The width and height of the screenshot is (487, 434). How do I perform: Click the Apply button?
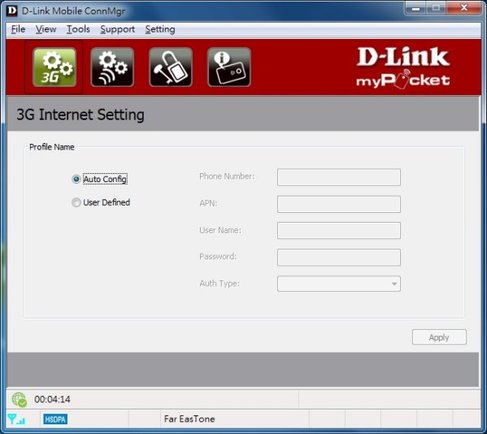point(439,337)
